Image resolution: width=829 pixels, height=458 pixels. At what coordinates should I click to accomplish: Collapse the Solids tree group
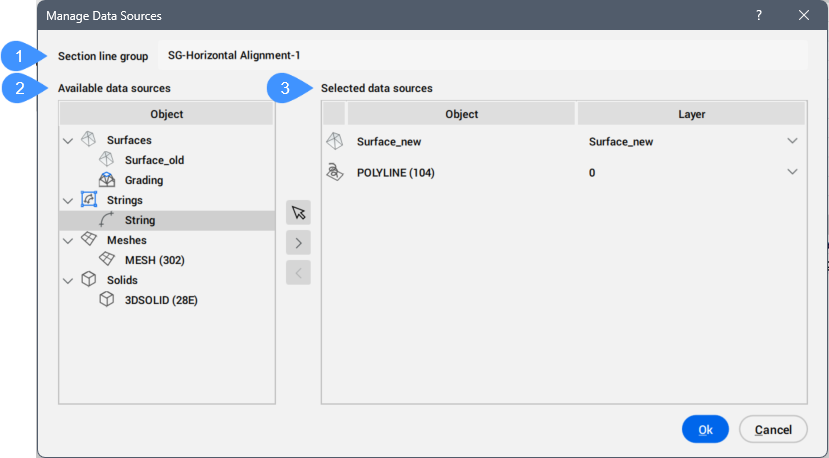[68, 281]
